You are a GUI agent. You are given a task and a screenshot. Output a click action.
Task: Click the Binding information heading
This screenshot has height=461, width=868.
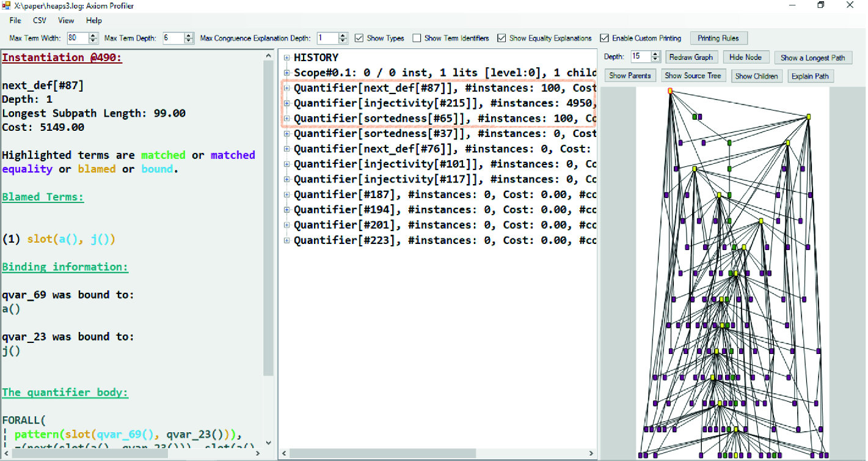(65, 267)
